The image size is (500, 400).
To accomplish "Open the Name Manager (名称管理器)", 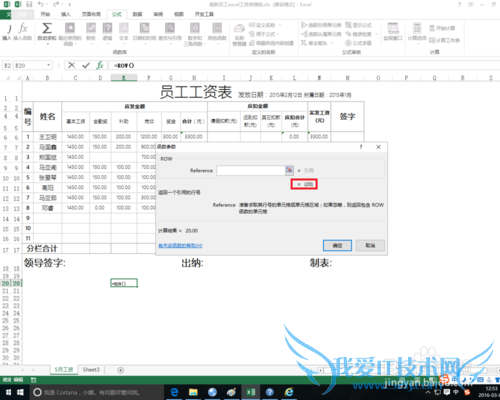I will click(239, 35).
